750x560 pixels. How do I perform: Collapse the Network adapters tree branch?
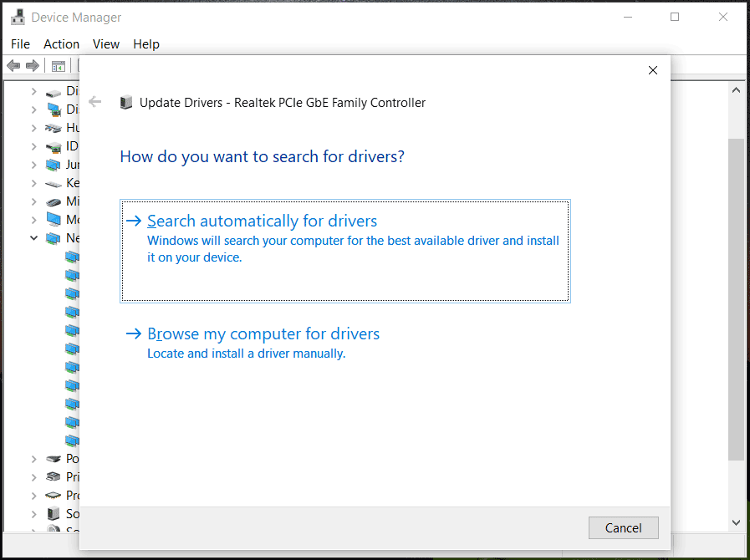[x=33, y=237]
